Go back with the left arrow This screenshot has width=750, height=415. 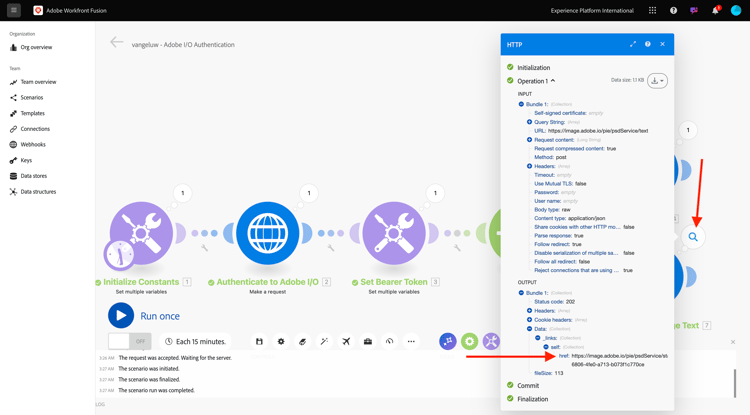click(116, 43)
